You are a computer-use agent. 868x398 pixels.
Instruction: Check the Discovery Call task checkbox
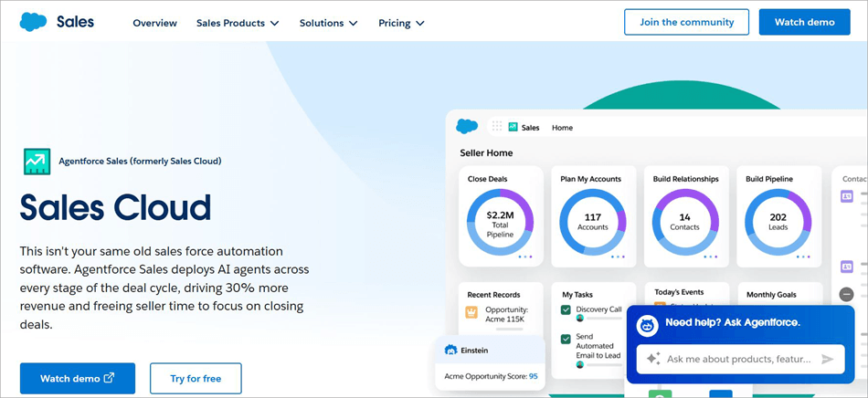(x=566, y=310)
